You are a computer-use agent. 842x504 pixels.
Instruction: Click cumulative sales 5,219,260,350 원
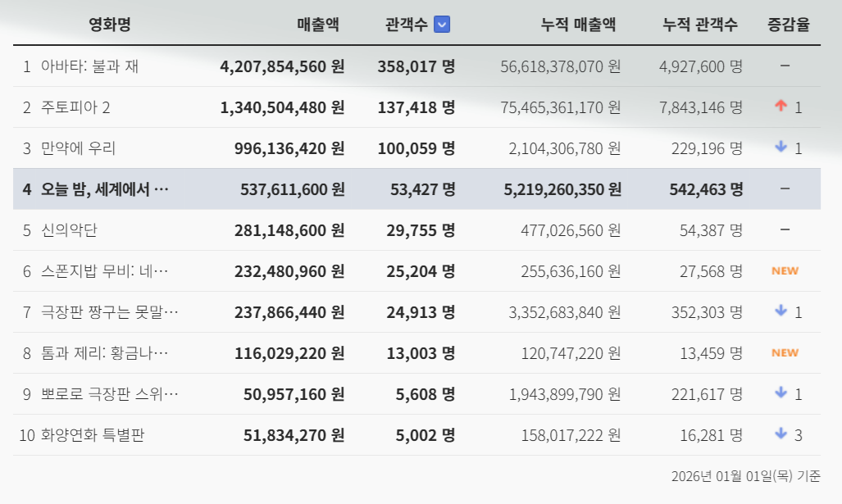click(562, 189)
